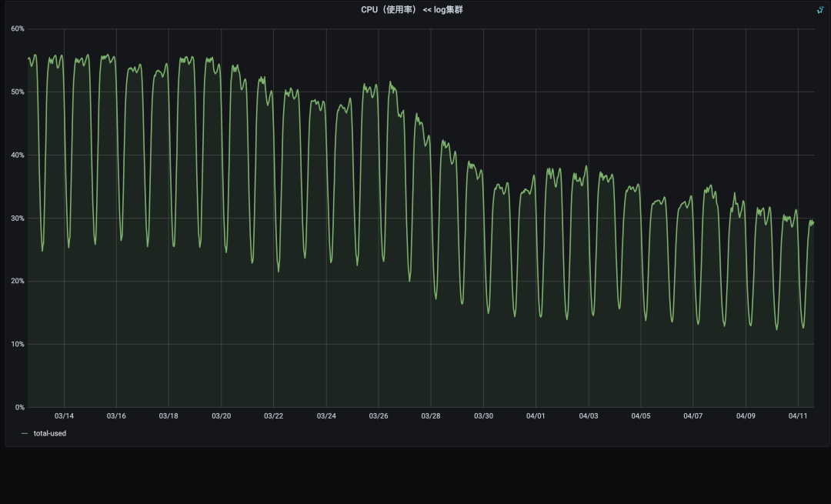The height and width of the screenshot is (504, 831).
Task: Click the 03/20 date label on x-axis
Action: [x=221, y=416]
